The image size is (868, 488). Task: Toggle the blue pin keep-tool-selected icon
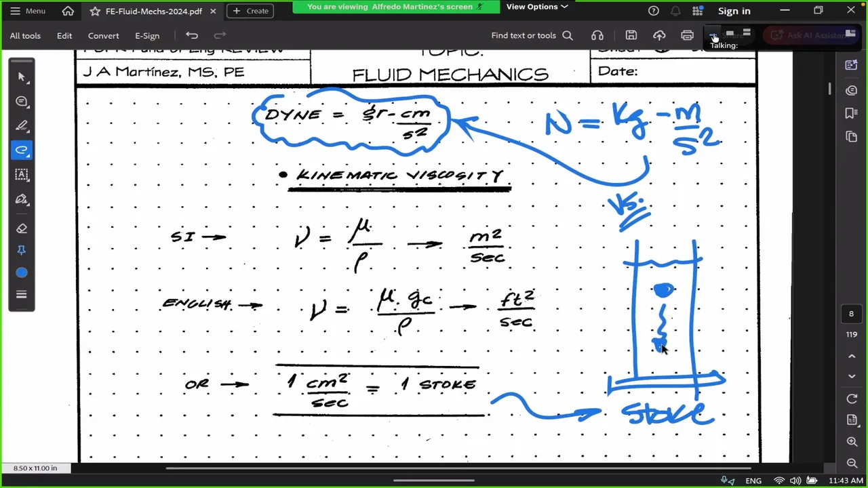[22, 251]
